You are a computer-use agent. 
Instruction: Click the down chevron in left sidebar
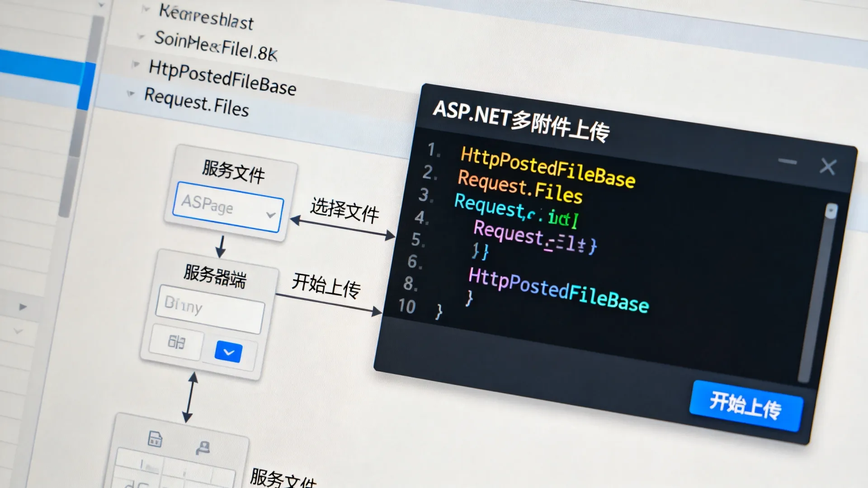[18, 331]
